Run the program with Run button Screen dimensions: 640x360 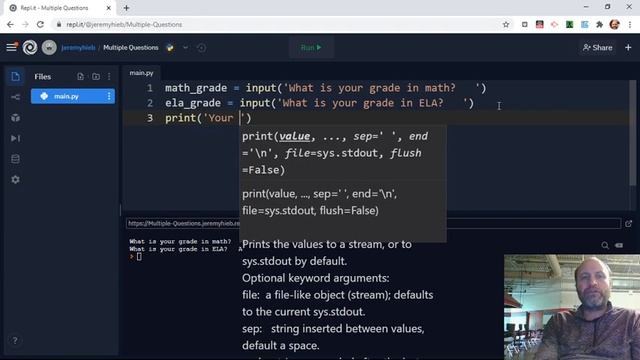coord(311,48)
